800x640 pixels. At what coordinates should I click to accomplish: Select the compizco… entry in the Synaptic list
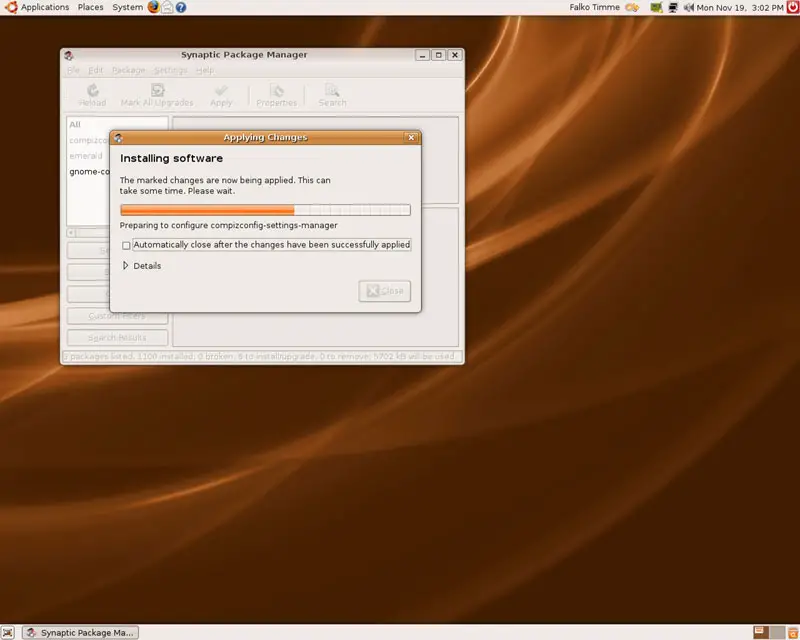[88, 140]
